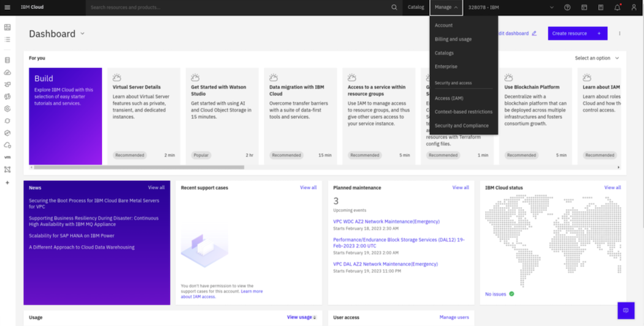Open Context-based restrictions menu item
This screenshot has width=644, height=326.
pos(464,112)
